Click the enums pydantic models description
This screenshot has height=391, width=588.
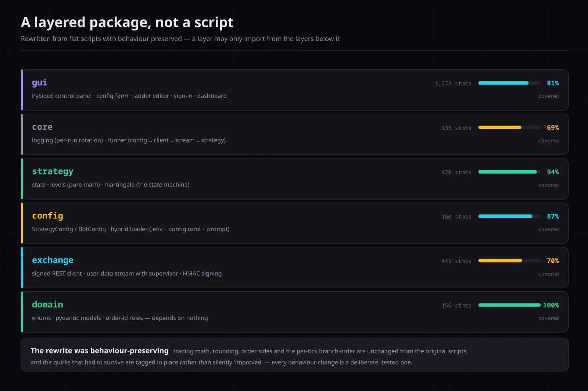120,318
